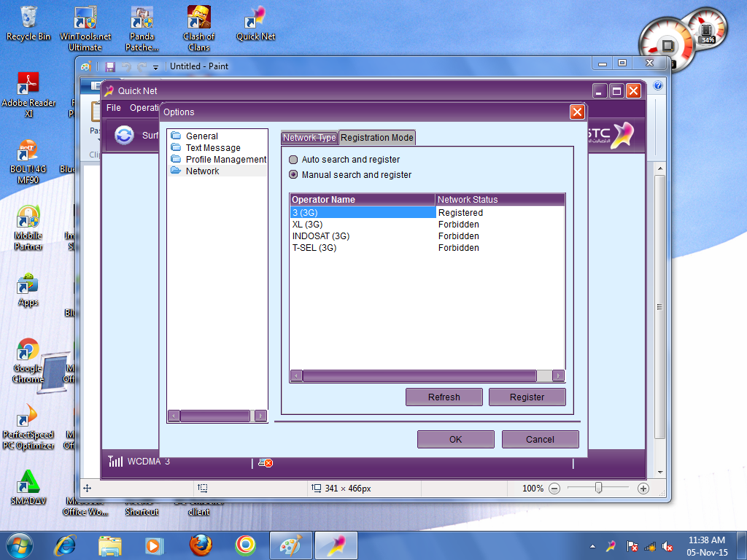747x560 pixels.
Task: Click operator list scroll right arrow
Action: [558, 376]
